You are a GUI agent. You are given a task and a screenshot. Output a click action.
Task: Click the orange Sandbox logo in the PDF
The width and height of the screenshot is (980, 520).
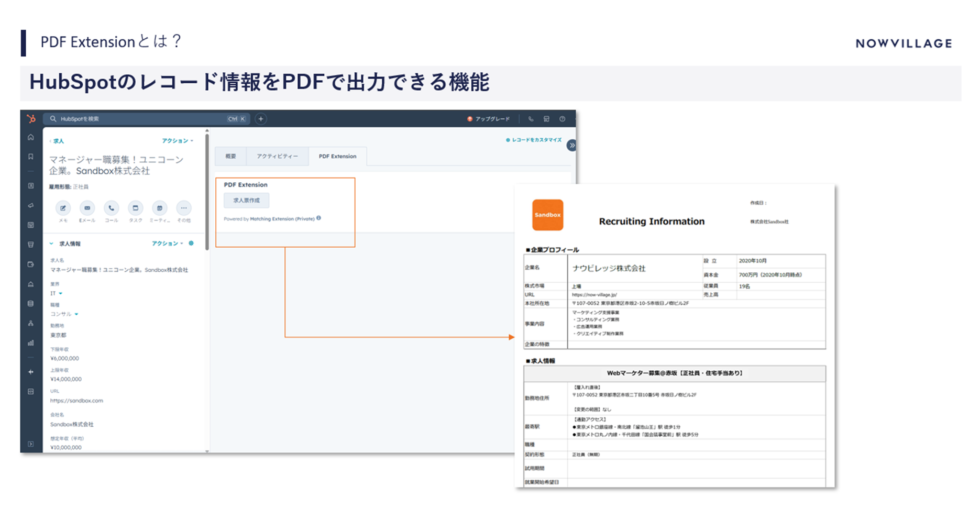[547, 215]
